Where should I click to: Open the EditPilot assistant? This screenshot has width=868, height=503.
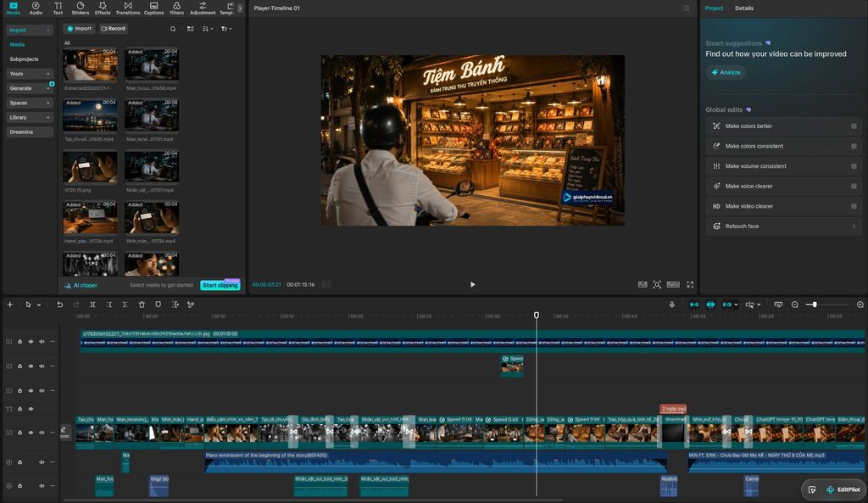pyautogui.click(x=844, y=489)
